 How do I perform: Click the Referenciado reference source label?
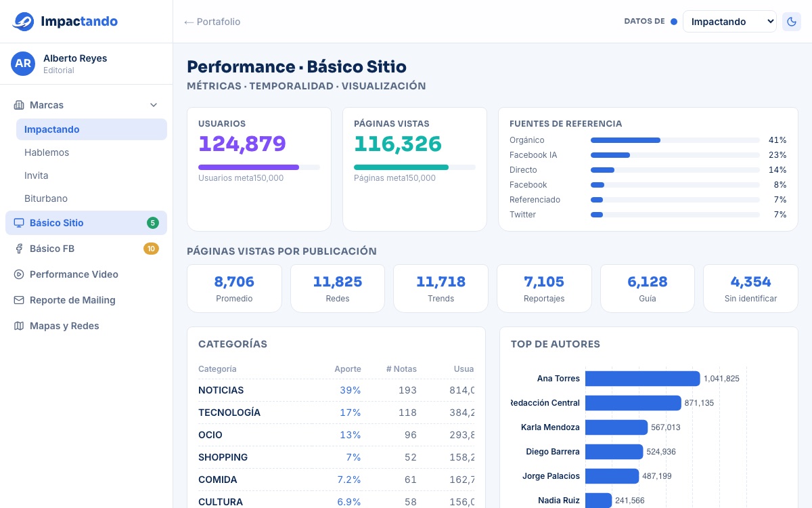tap(535, 200)
